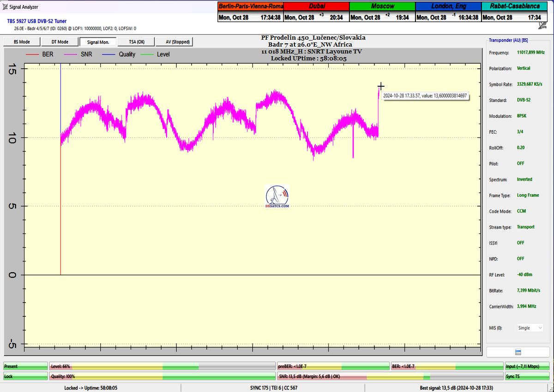Image resolution: width=554 pixels, height=392 pixels.
Task: Click the Level 66% signal bar
Action: point(162,366)
